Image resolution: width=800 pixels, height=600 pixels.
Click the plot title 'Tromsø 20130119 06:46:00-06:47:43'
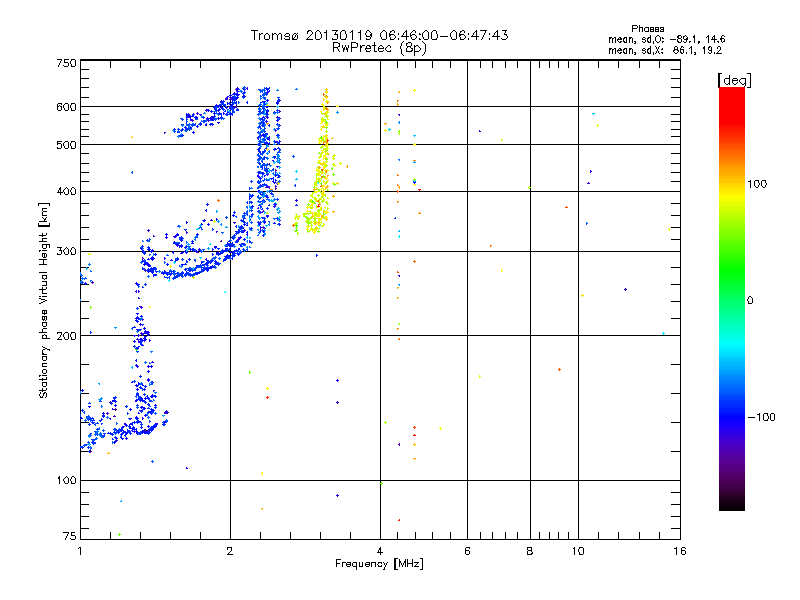point(379,35)
